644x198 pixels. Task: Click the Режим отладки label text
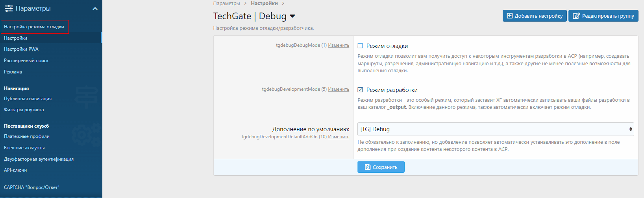(387, 46)
